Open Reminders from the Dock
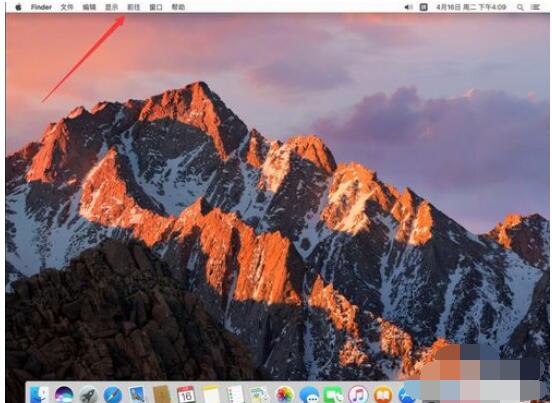552x403 pixels. (235, 394)
